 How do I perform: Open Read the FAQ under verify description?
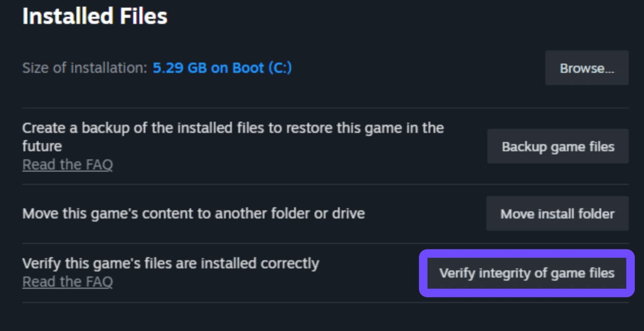68,282
